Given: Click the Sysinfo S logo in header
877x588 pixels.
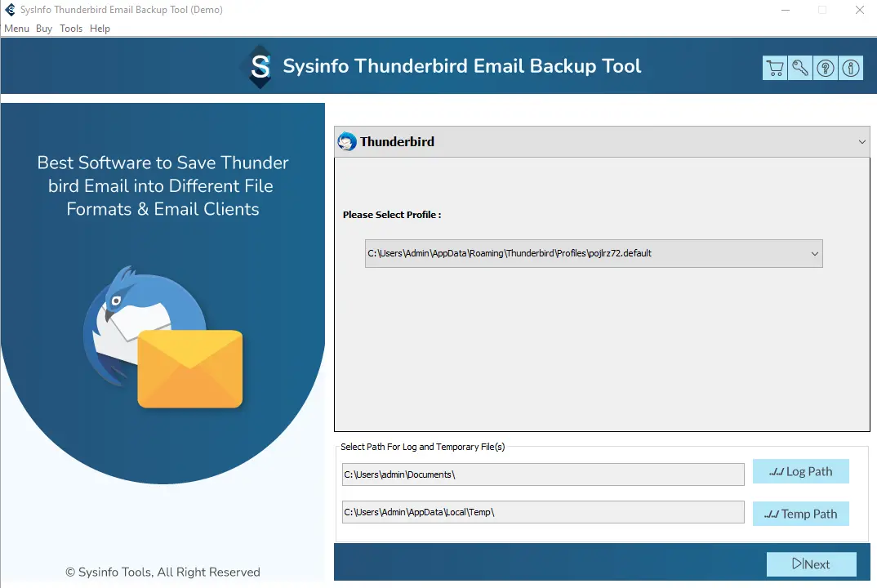Looking at the screenshot, I should click(260, 67).
